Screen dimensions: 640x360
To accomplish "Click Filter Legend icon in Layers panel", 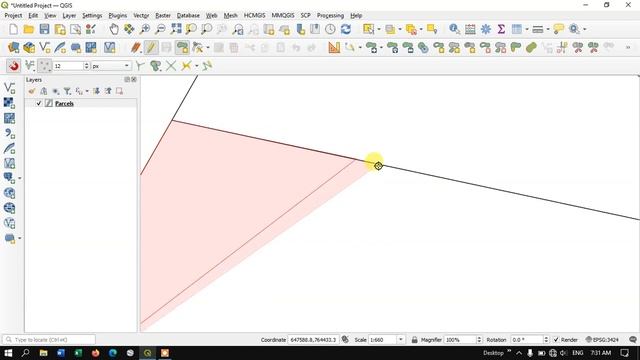I will [x=67, y=91].
